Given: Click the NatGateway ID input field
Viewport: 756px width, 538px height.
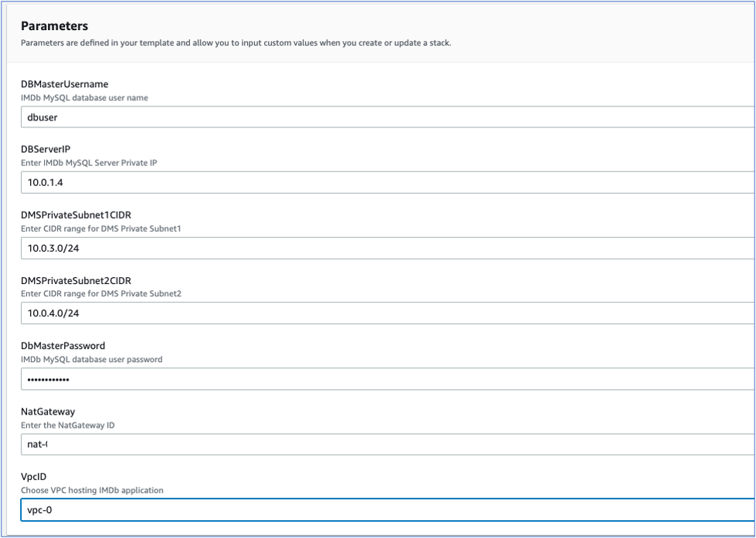Looking at the screenshot, I should 309,444.
